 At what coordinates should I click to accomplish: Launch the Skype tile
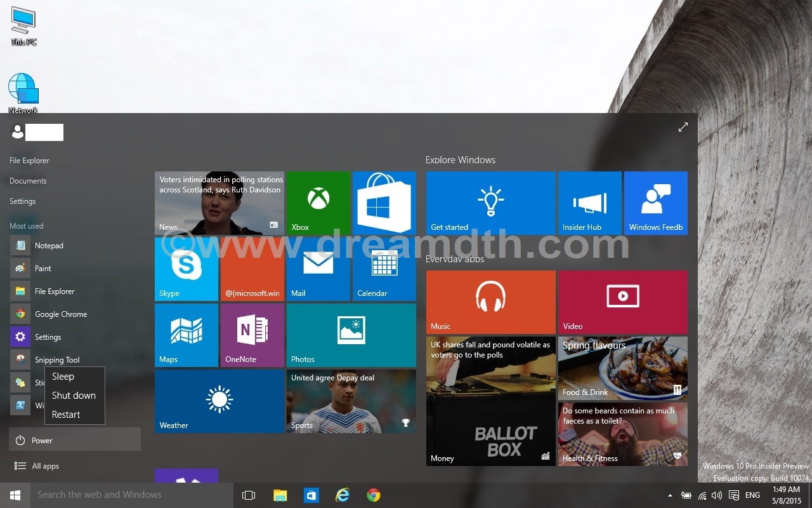[186, 269]
